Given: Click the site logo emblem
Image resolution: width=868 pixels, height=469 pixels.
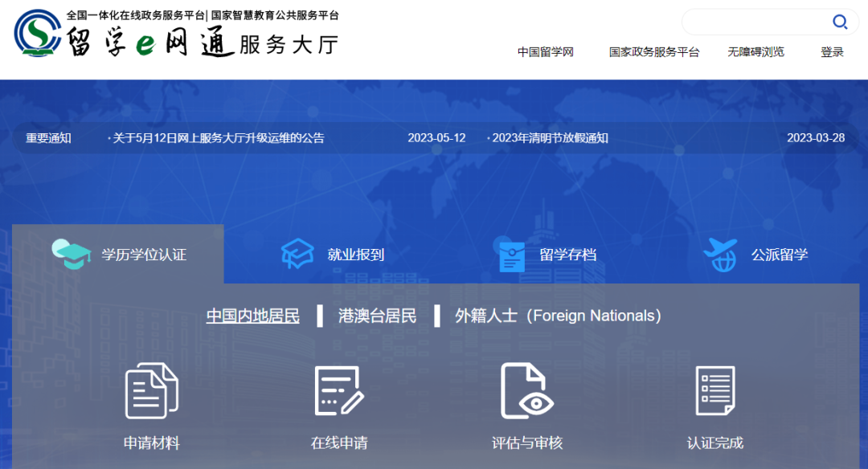Looking at the screenshot, I should 38,33.
